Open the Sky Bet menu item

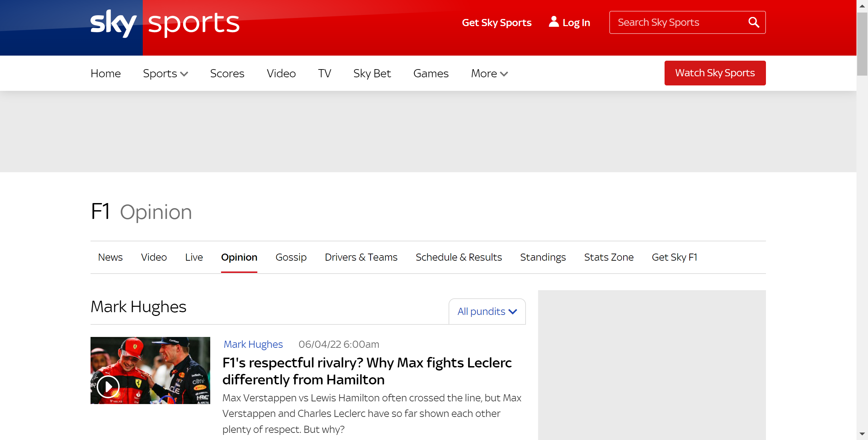click(x=372, y=74)
